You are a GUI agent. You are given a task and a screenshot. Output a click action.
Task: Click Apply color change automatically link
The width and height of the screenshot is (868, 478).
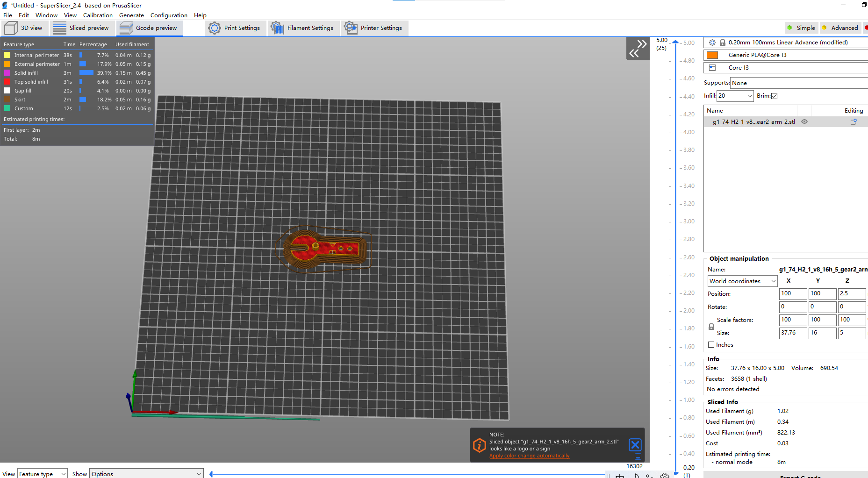coord(529,456)
